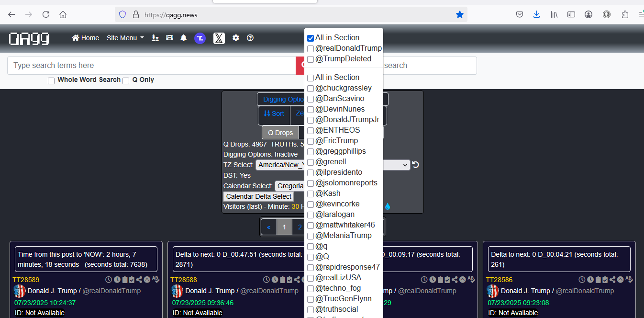Click the Trump avatar on post TT28588
This screenshot has width=644, height=318.
pyautogui.click(x=178, y=291)
